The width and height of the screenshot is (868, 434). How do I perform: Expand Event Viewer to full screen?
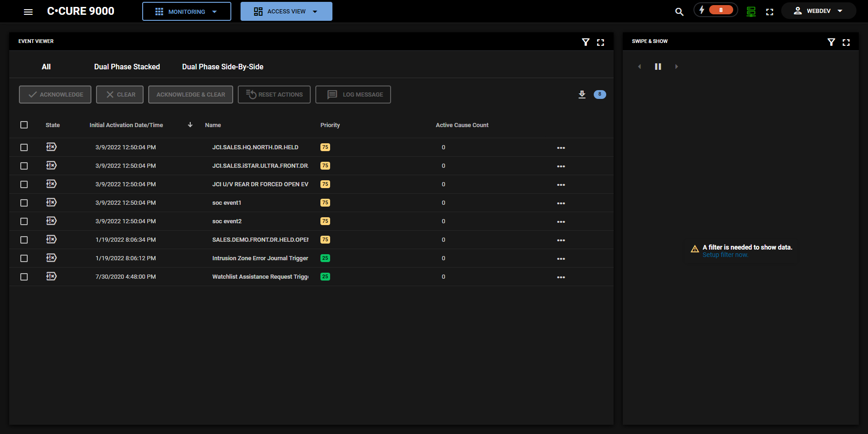point(601,42)
